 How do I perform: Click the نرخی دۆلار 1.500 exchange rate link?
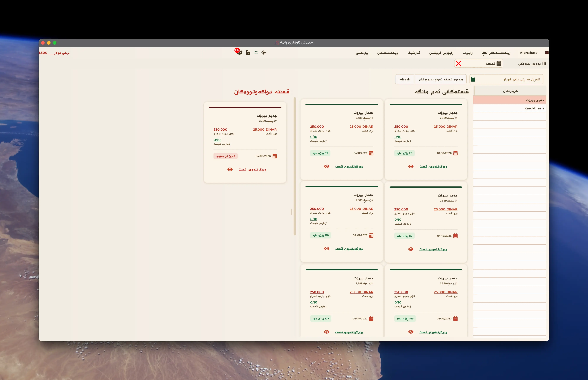click(54, 53)
